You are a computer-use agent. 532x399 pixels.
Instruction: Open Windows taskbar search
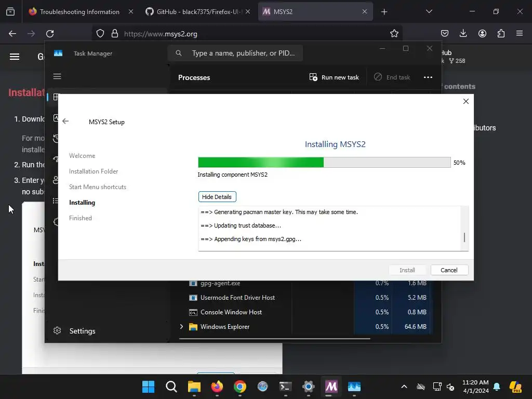click(x=171, y=387)
